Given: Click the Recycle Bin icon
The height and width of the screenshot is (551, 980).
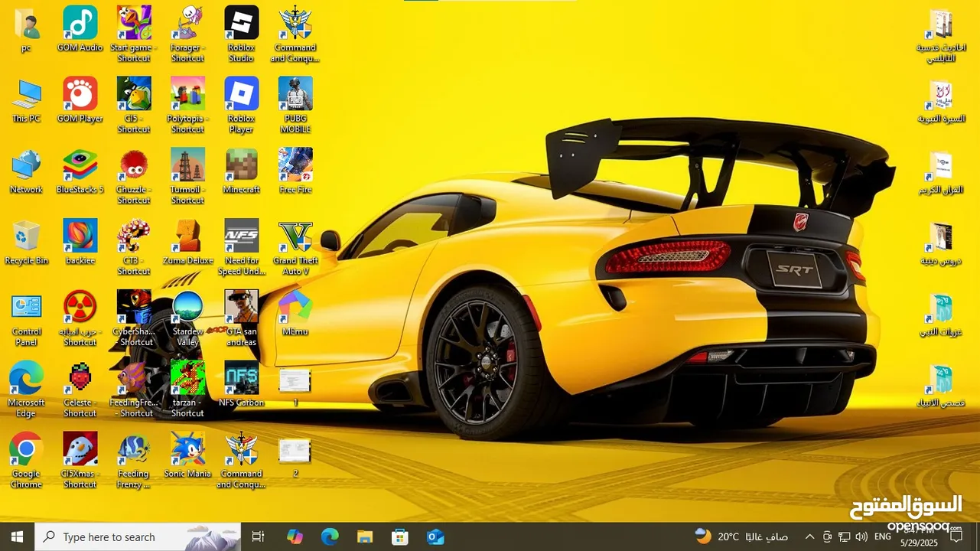Looking at the screenshot, I should [26, 237].
